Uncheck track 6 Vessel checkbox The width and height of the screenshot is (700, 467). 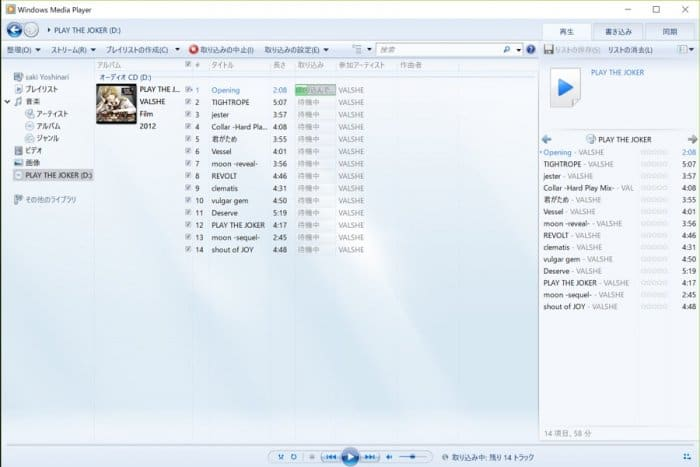click(x=188, y=151)
